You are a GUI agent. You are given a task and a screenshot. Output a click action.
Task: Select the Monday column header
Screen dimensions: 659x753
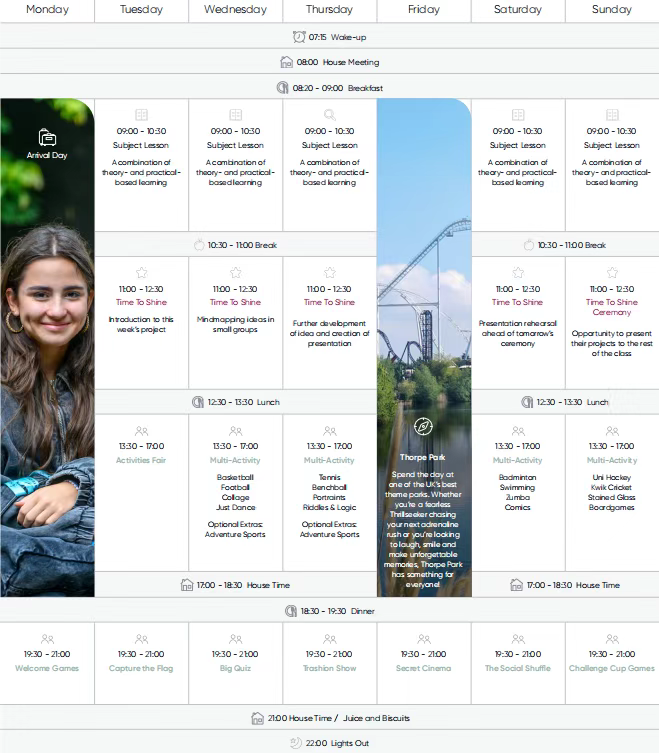coord(47,10)
